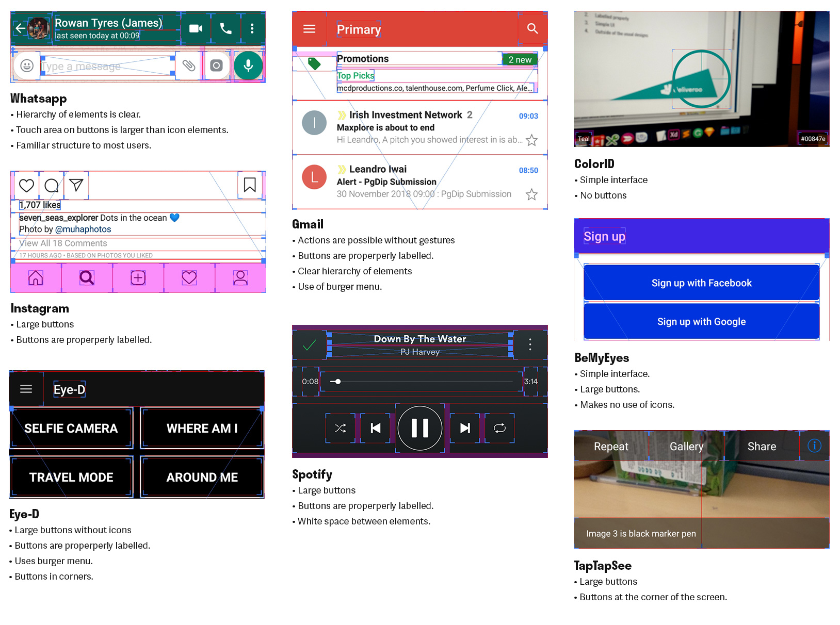840x625 pixels.
Task: Choose AROUND ME in Eye-D
Action: 202,477
